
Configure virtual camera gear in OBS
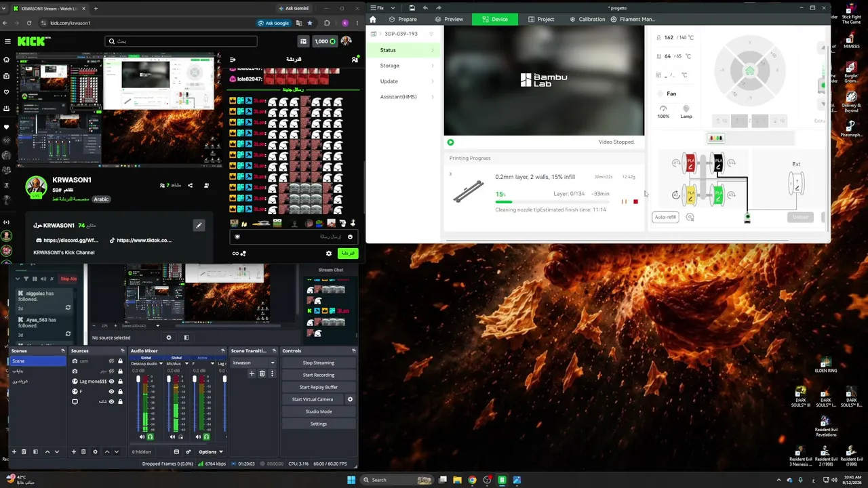(350, 399)
